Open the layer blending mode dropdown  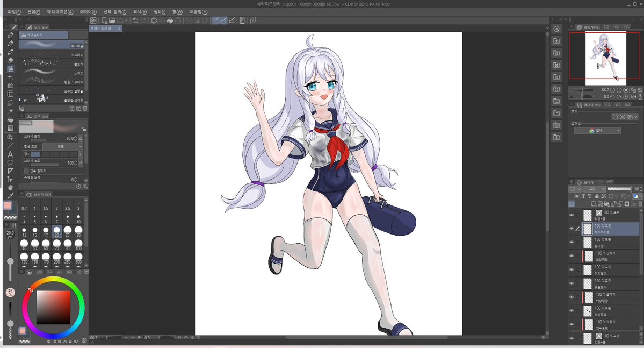coord(594,189)
